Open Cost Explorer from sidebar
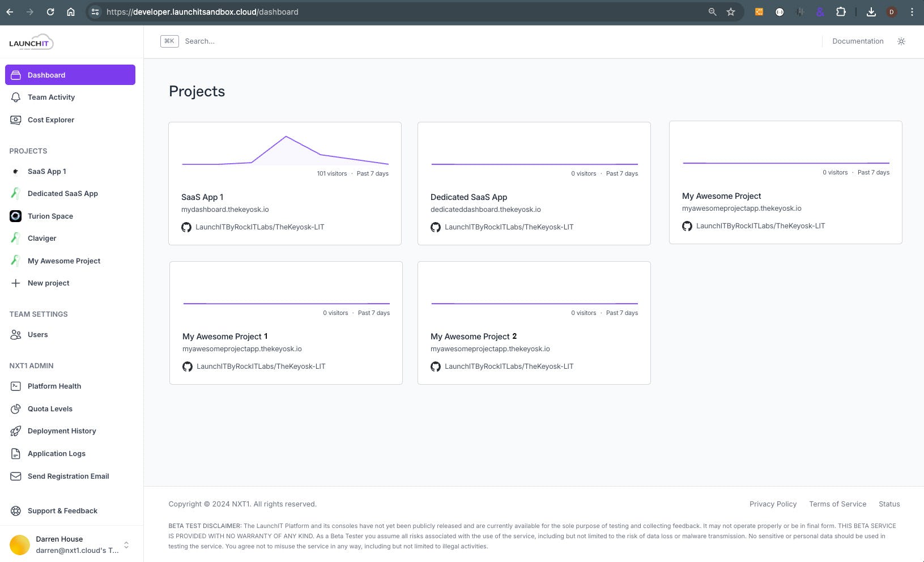Image resolution: width=924 pixels, height=562 pixels. tap(51, 120)
